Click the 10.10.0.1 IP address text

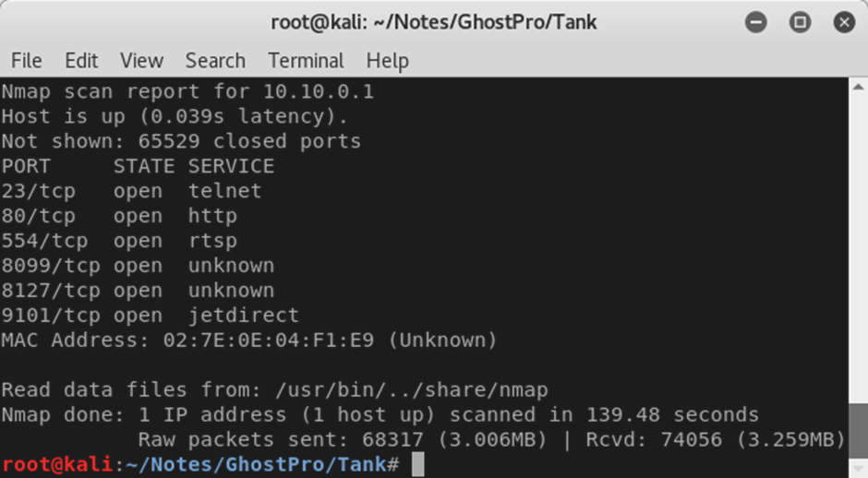pyautogui.click(x=319, y=91)
